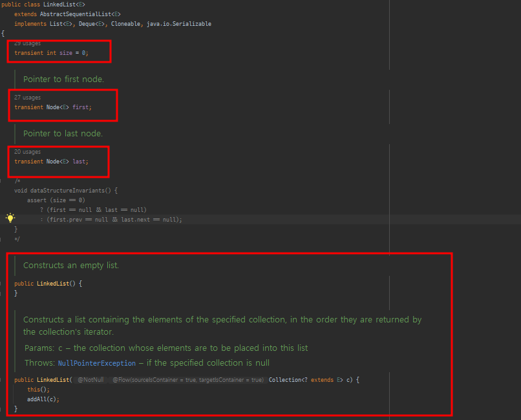Click the 'Pointer to first node.' doc comment

pyautogui.click(x=63, y=79)
